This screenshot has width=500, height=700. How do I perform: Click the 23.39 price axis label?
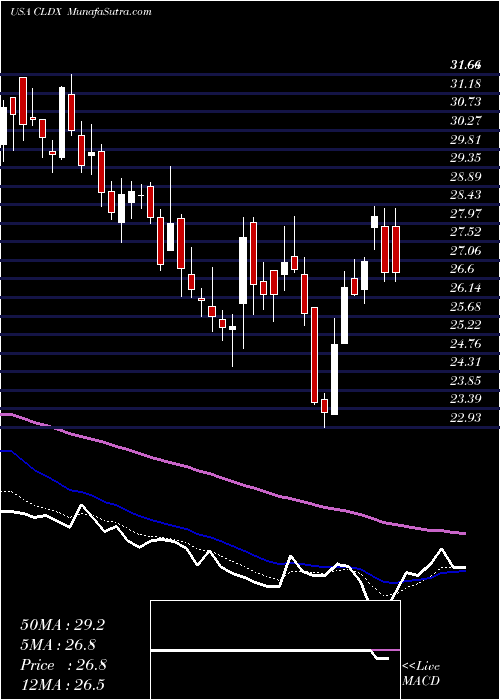coord(466,399)
